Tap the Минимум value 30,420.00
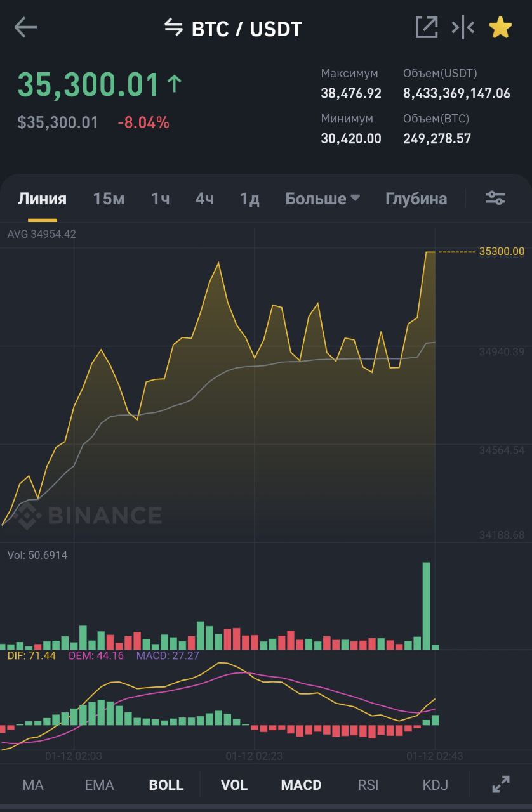 tap(351, 138)
